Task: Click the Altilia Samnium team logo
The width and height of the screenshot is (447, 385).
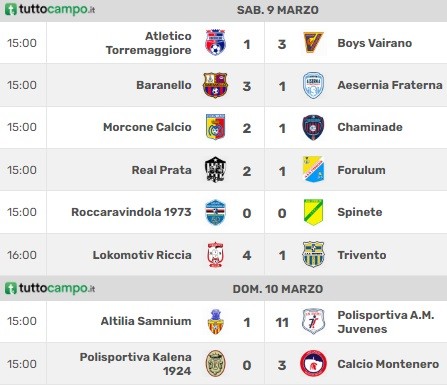Action: click(x=215, y=322)
